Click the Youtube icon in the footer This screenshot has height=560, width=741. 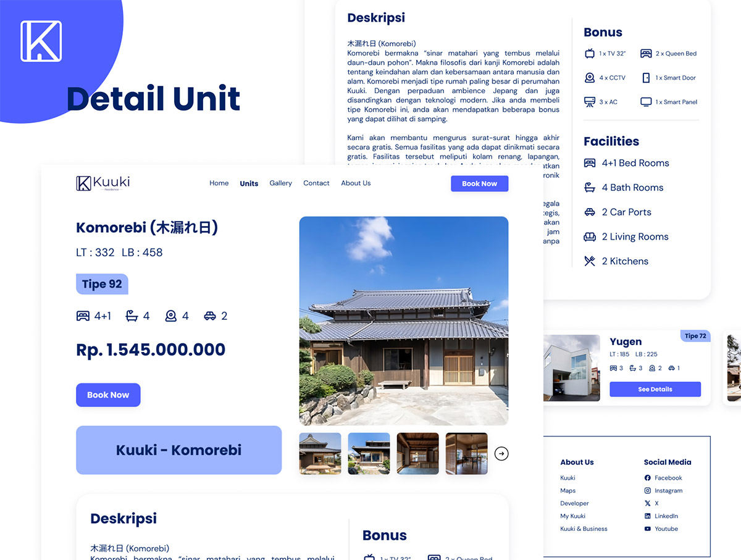pyautogui.click(x=647, y=529)
